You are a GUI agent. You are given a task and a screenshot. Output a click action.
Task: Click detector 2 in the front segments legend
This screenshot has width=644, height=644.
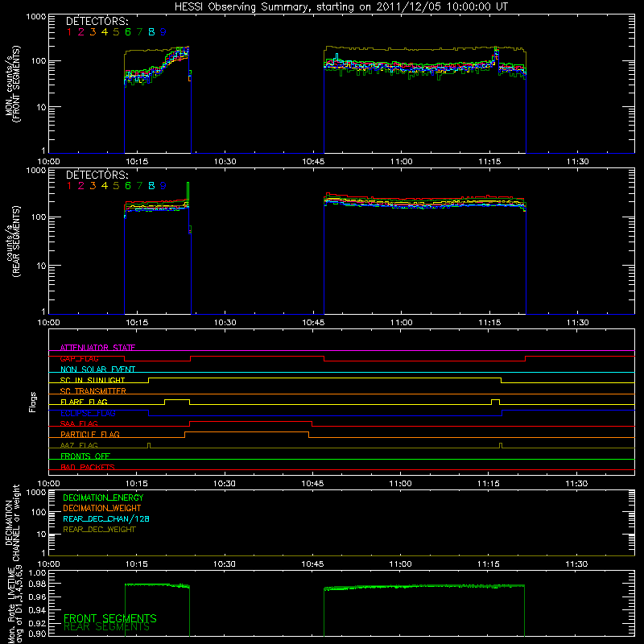click(81, 32)
